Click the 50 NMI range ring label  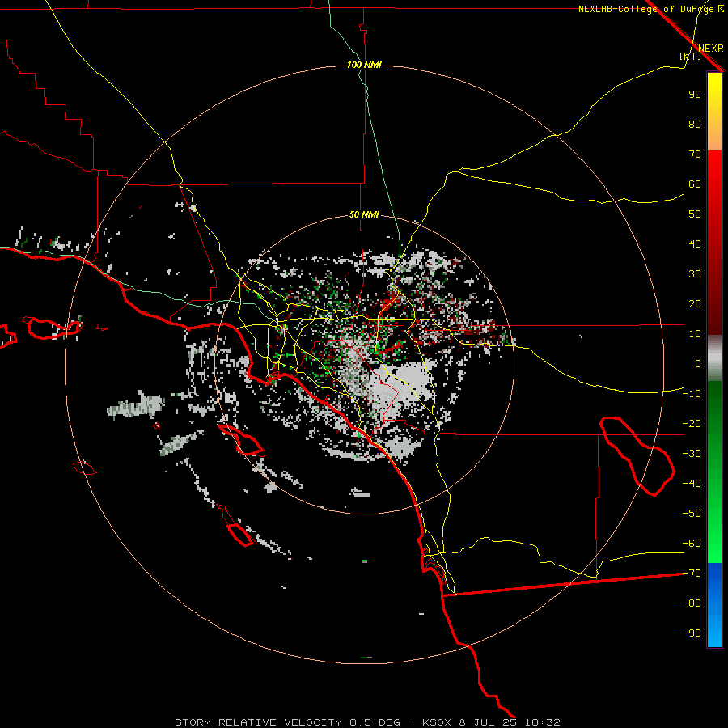pyautogui.click(x=364, y=214)
